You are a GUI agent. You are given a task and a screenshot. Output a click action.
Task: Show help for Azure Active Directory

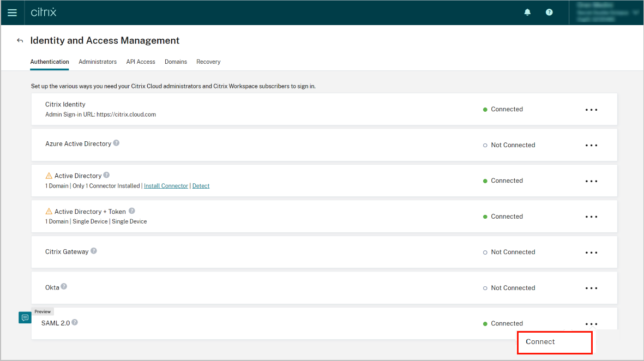116,143
